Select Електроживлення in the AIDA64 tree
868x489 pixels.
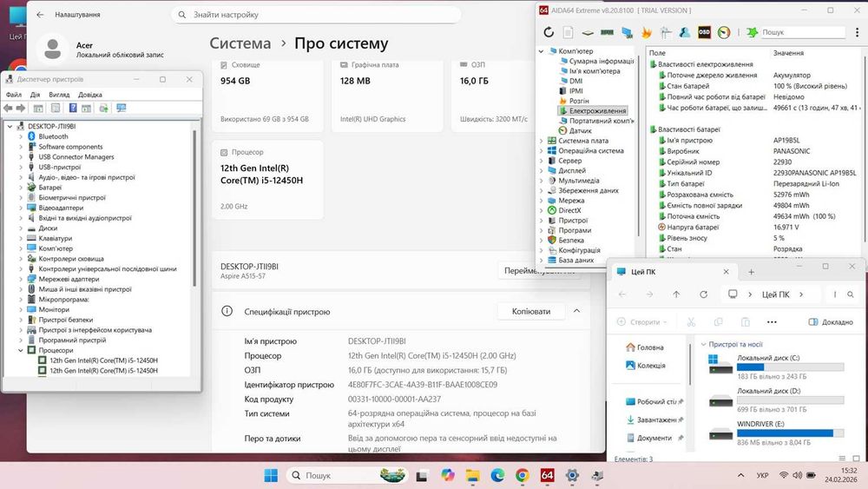[x=592, y=111]
